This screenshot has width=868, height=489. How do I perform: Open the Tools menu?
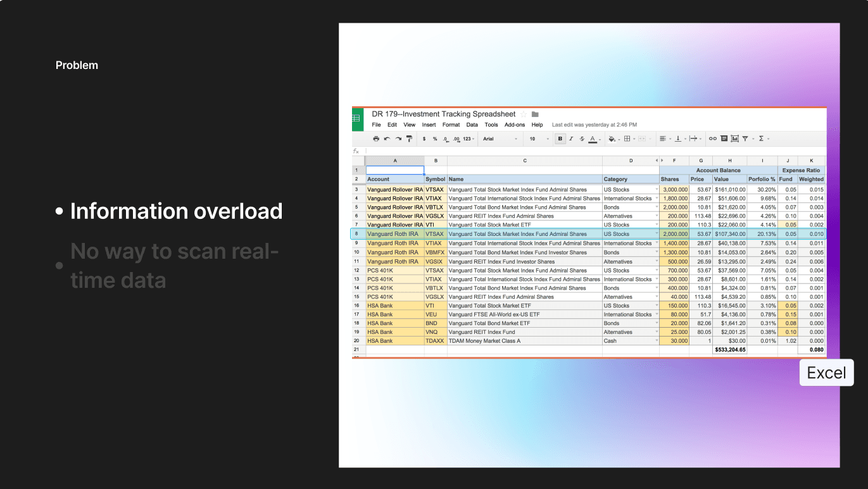tap(491, 125)
